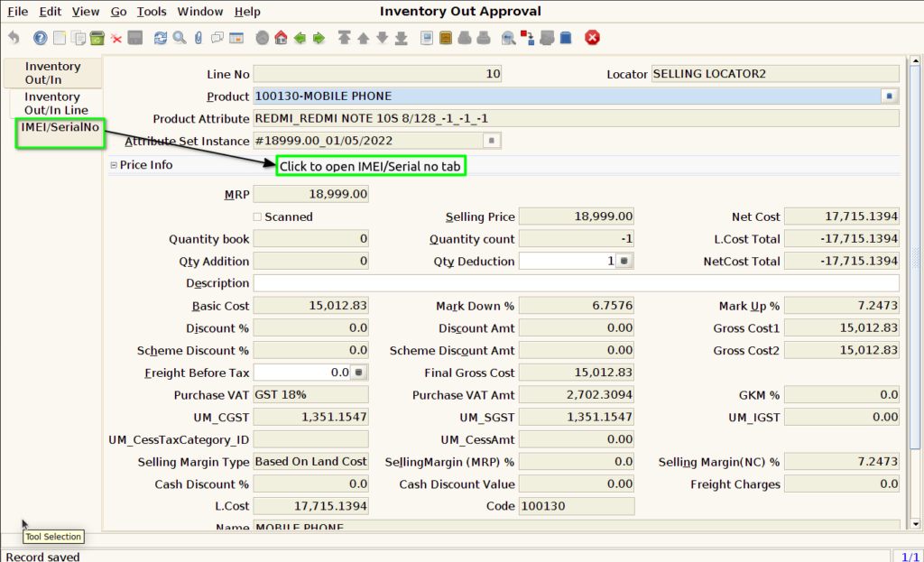
Task: Switch to the Inventory Out/In tab
Action: (x=52, y=73)
